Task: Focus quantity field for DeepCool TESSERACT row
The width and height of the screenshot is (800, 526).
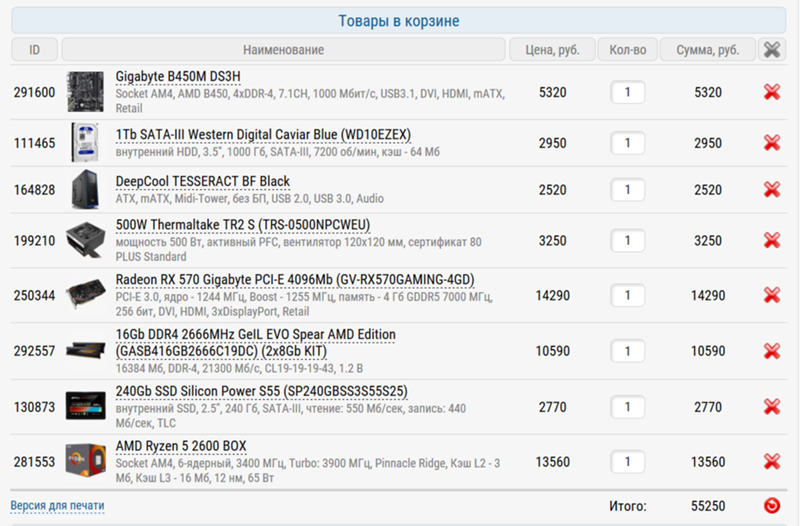Action: click(627, 190)
